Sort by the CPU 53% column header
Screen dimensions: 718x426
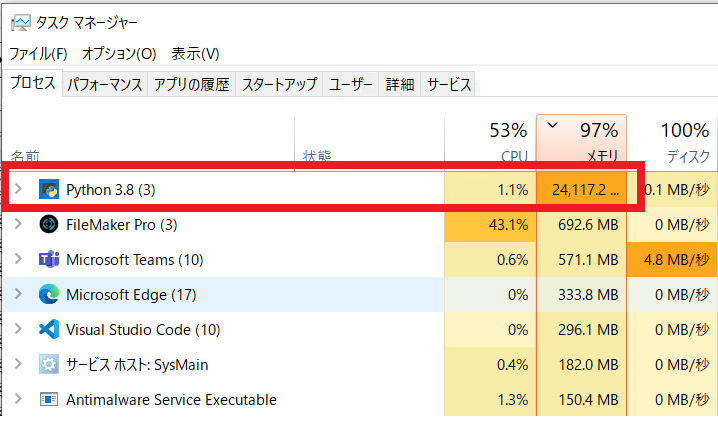(490, 142)
